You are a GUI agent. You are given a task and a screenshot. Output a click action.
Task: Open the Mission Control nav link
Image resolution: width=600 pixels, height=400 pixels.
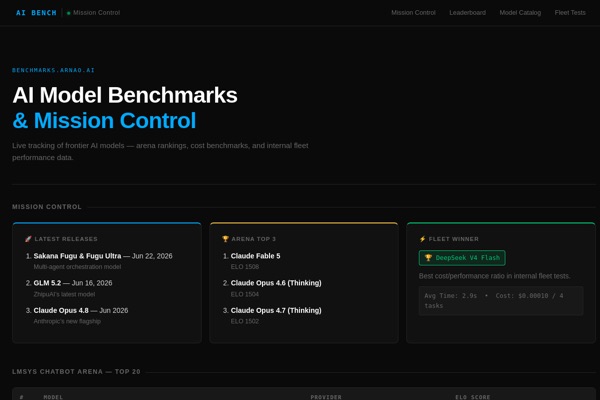(x=413, y=13)
